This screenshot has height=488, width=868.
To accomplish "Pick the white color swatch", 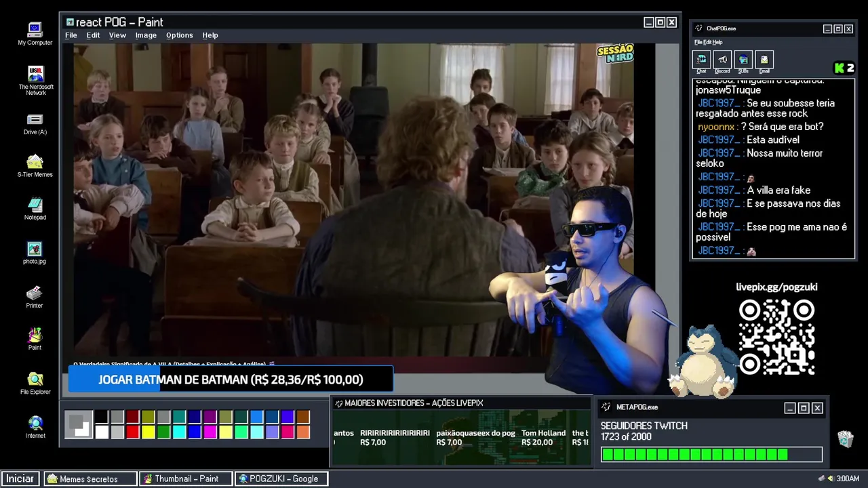I will point(102,432).
